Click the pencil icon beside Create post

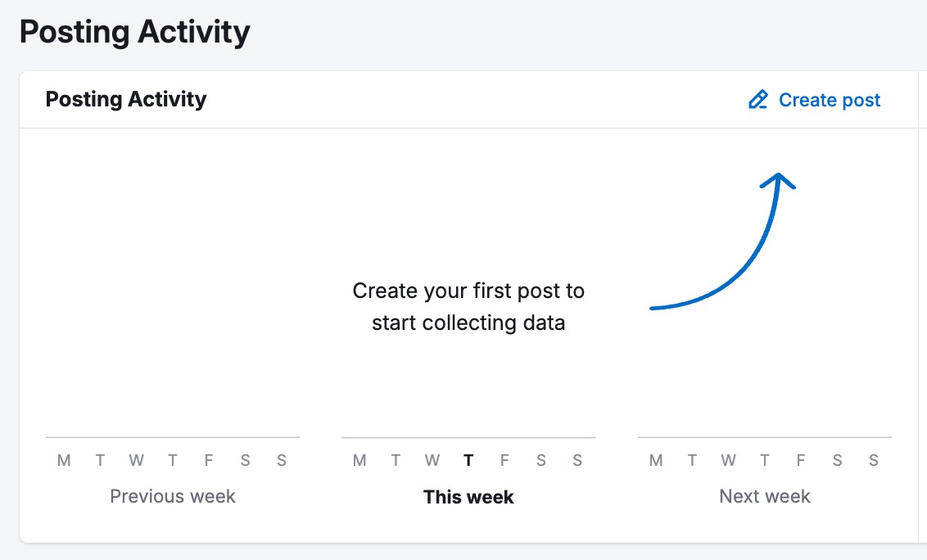click(x=757, y=99)
